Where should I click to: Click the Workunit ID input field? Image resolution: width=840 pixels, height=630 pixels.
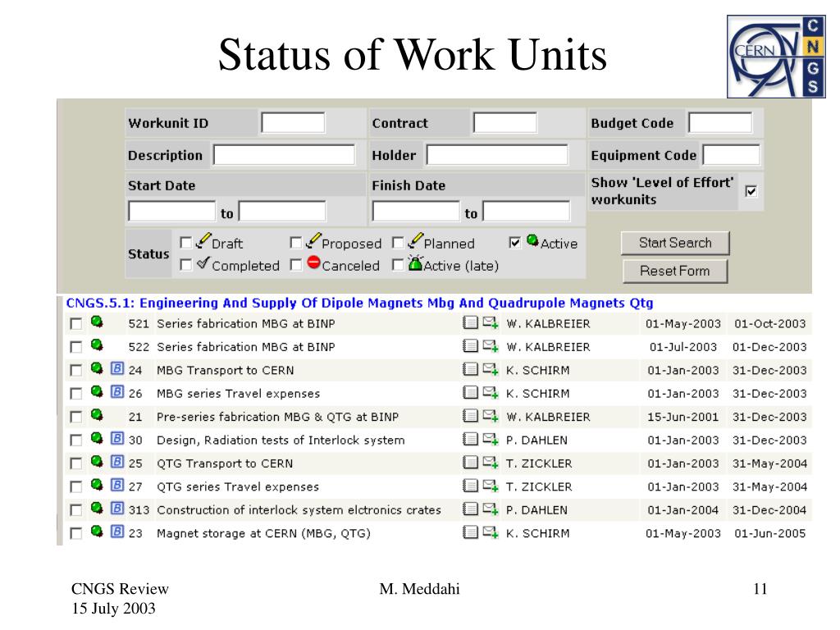(293, 123)
